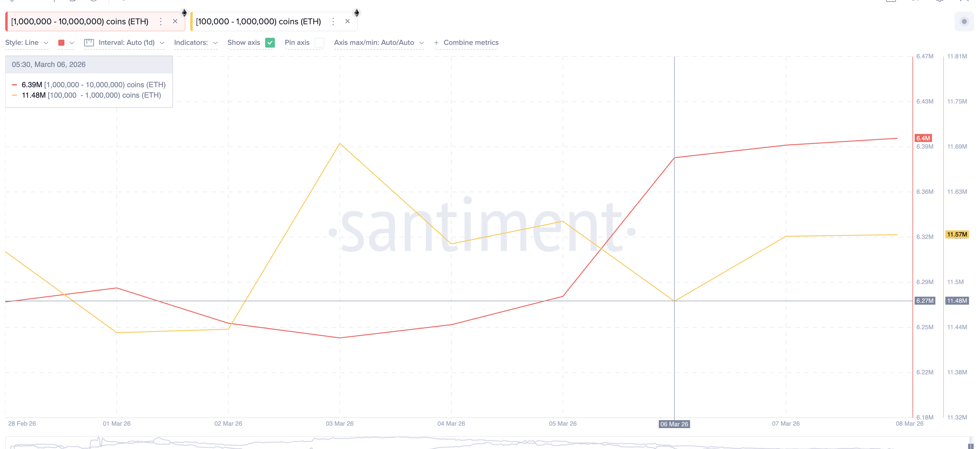Click the interval calendar icon beside Interval
Viewport: 980px width, 449px height.
(89, 43)
